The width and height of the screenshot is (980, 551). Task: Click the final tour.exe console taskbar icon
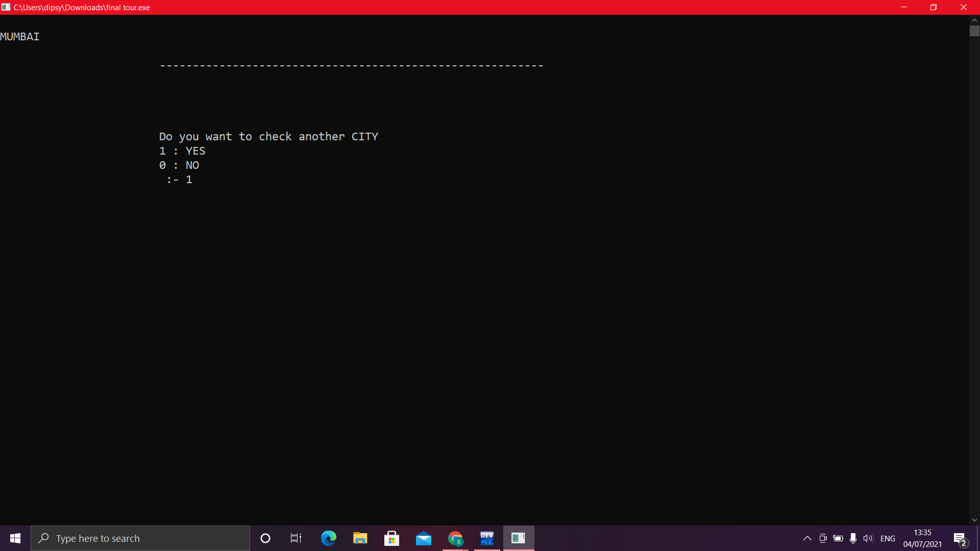tap(519, 538)
